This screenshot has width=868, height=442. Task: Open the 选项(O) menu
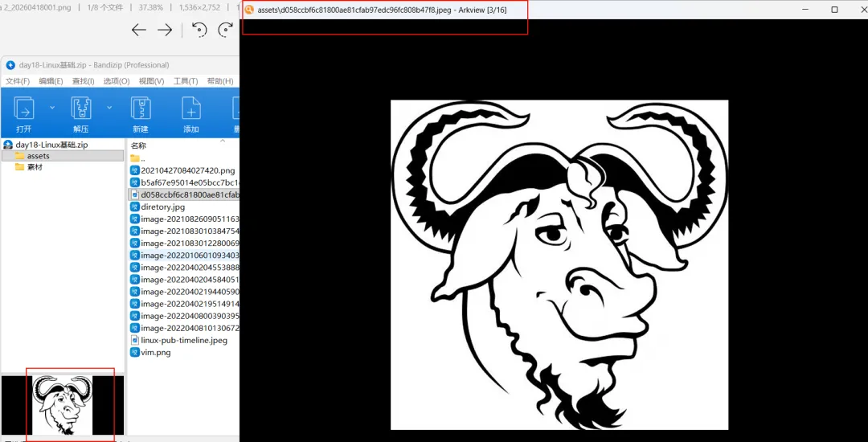click(x=117, y=81)
